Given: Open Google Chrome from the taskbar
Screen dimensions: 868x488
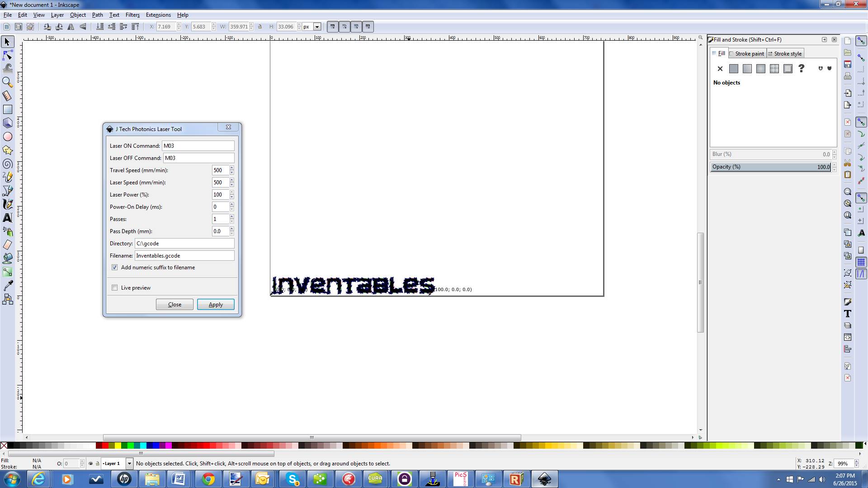Looking at the screenshot, I should click(x=208, y=479).
